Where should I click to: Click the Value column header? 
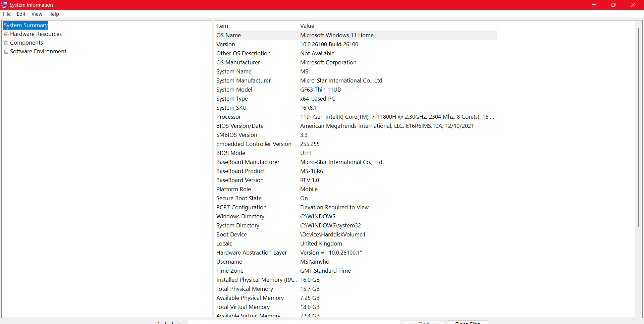[x=397, y=26]
